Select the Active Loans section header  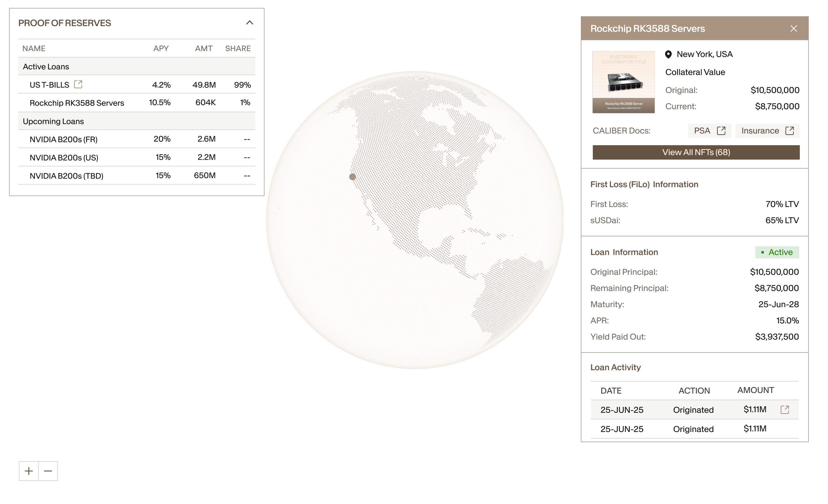click(136, 67)
